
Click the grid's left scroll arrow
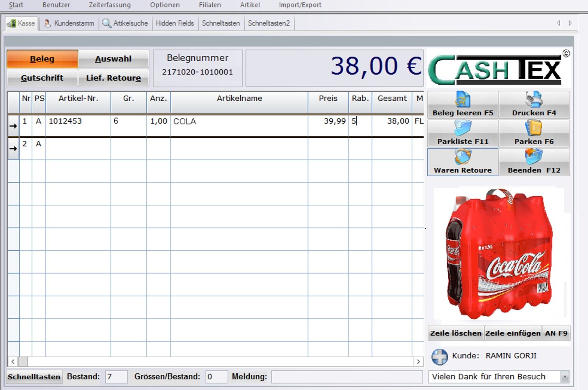tap(13, 362)
